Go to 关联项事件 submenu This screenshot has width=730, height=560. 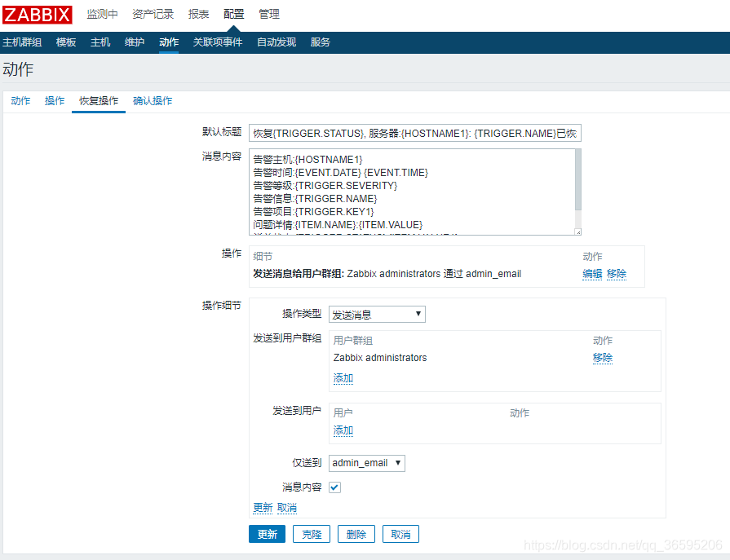coord(218,42)
